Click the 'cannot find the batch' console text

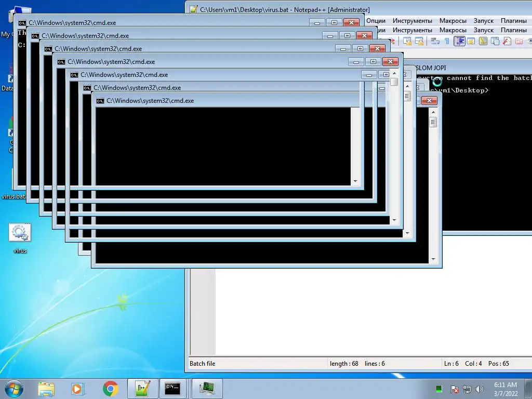click(x=489, y=78)
